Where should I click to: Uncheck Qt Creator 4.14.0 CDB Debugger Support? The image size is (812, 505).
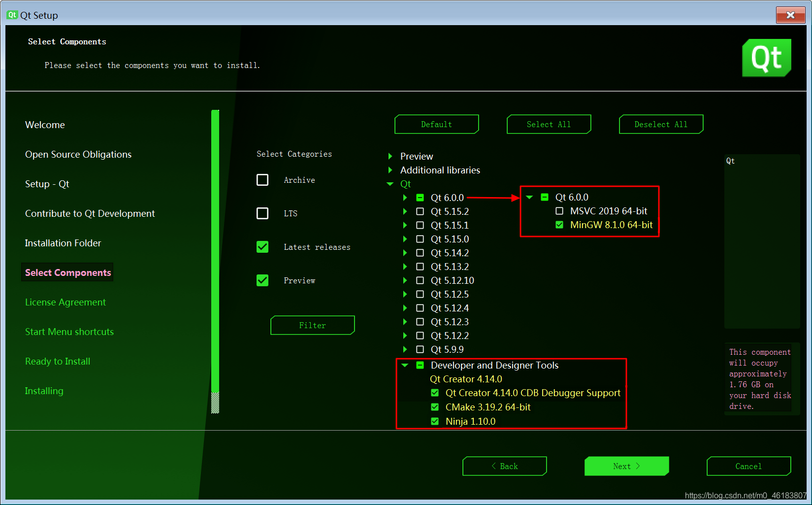pos(435,393)
